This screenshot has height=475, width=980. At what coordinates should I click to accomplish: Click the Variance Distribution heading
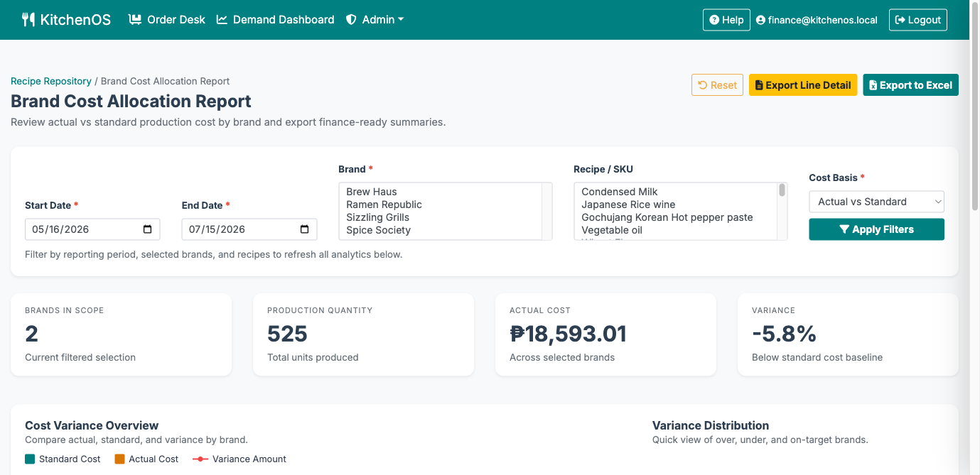point(711,425)
